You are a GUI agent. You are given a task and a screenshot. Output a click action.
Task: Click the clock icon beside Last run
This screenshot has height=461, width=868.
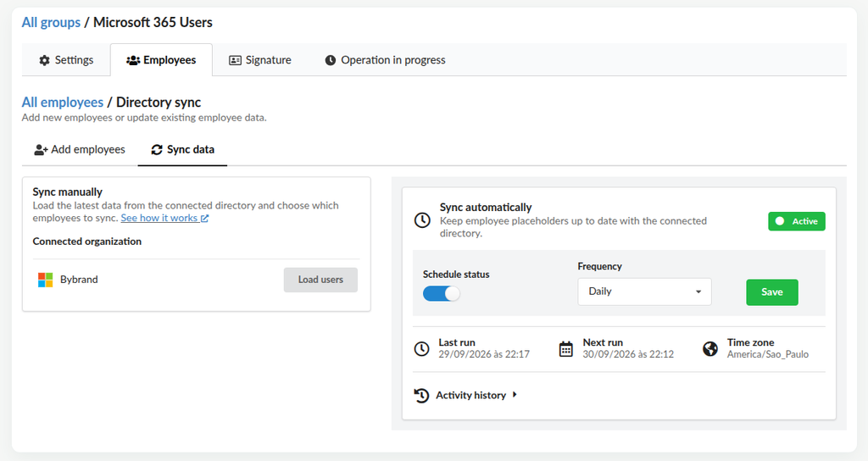(422, 348)
